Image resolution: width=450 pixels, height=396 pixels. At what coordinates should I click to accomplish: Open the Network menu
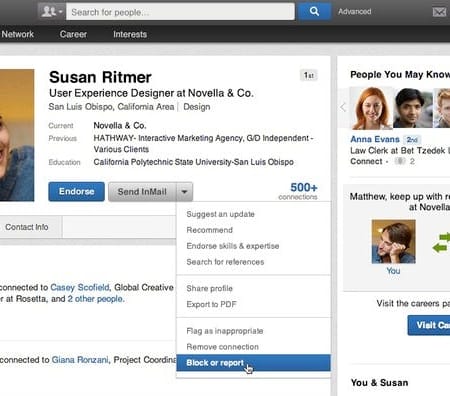pos(17,34)
